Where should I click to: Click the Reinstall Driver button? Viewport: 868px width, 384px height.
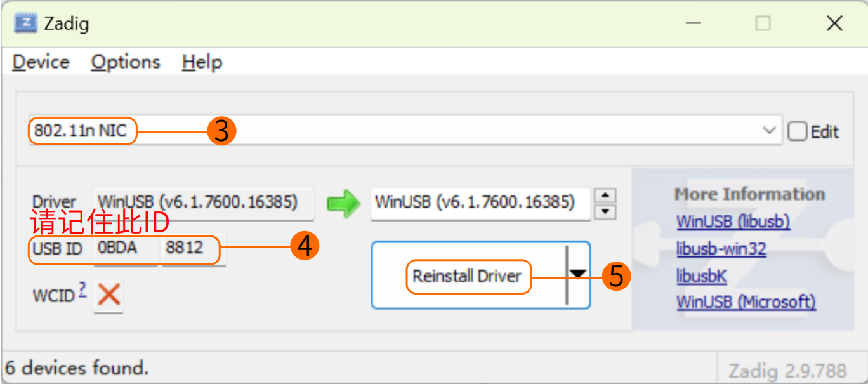(467, 276)
